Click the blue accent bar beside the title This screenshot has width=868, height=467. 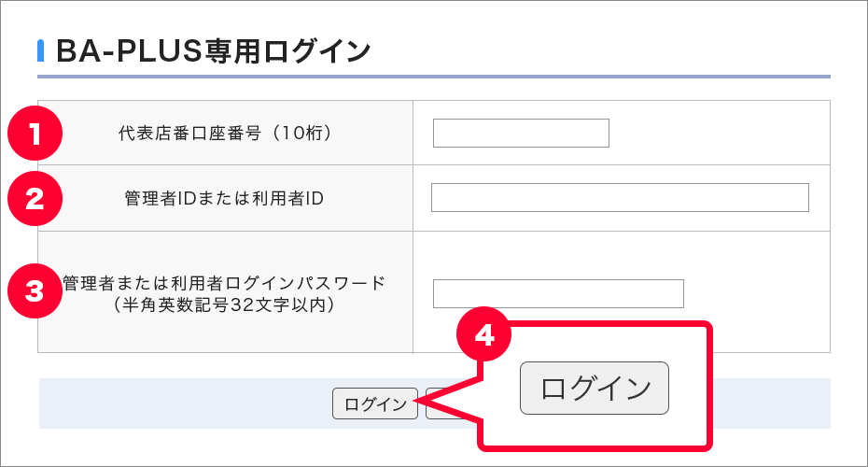pos(40,50)
